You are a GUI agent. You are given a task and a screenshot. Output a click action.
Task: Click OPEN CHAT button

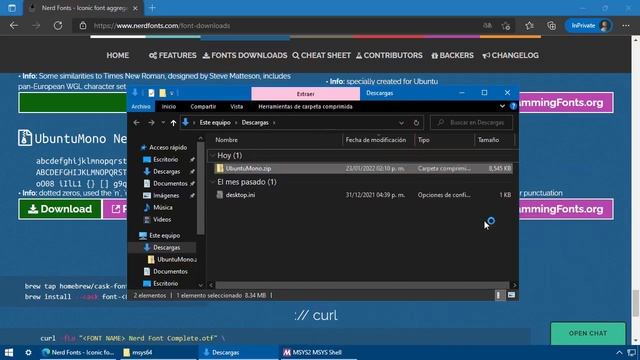click(x=588, y=333)
